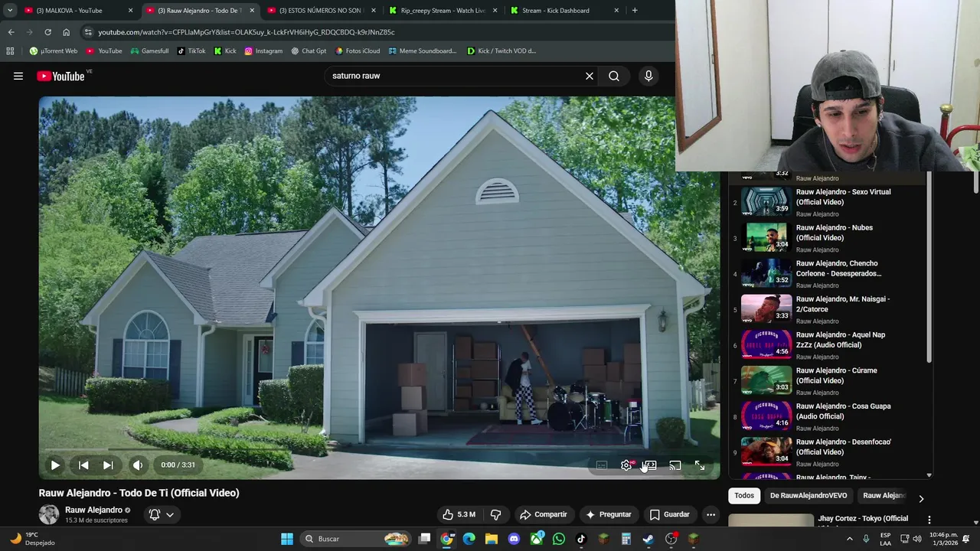Go to the YouTube home logo
The width and height of the screenshot is (980, 551).
tap(60, 76)
